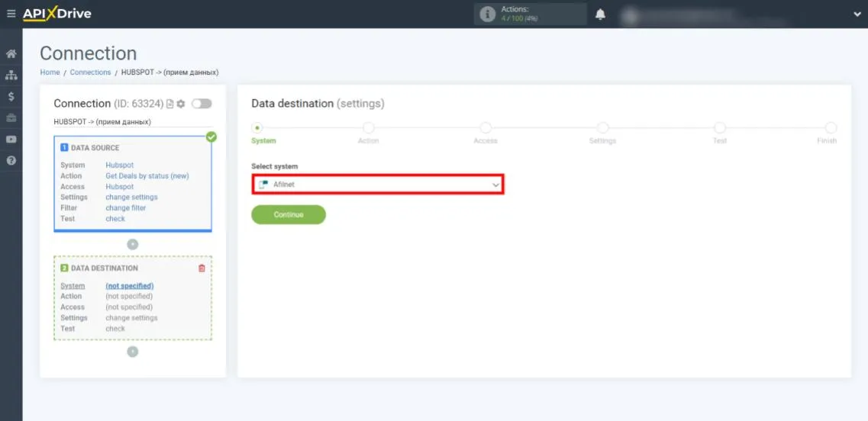Open notifications with the bell icon

click(x=600, y=14)
